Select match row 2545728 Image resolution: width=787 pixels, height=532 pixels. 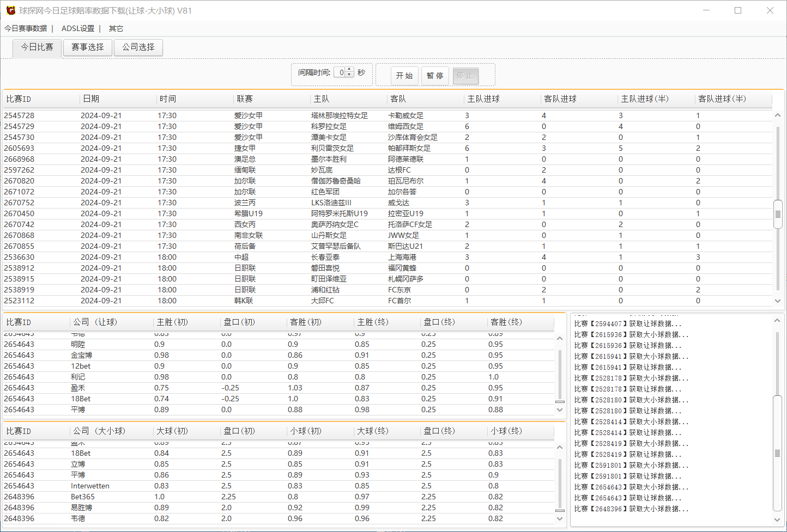click(x=388, y=115)
